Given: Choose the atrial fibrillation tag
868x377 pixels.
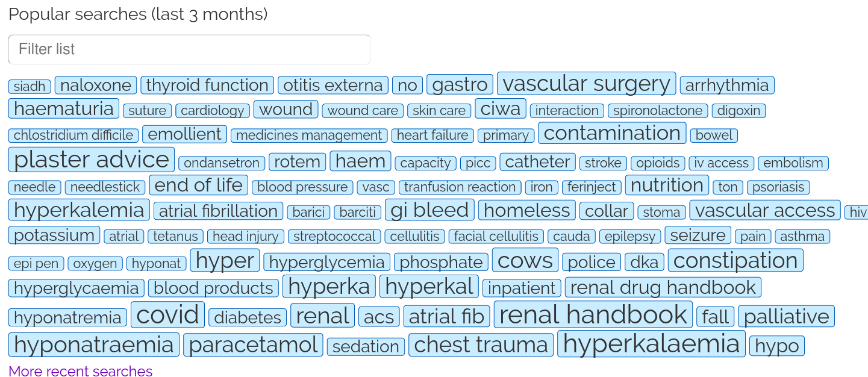Looking at the screenshot, I should click(x=218, y=211).
